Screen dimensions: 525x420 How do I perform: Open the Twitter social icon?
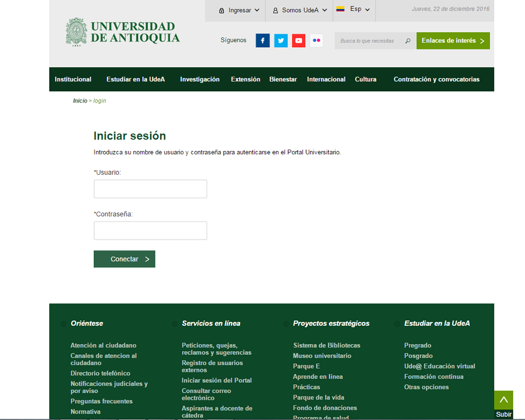[281, 40]
